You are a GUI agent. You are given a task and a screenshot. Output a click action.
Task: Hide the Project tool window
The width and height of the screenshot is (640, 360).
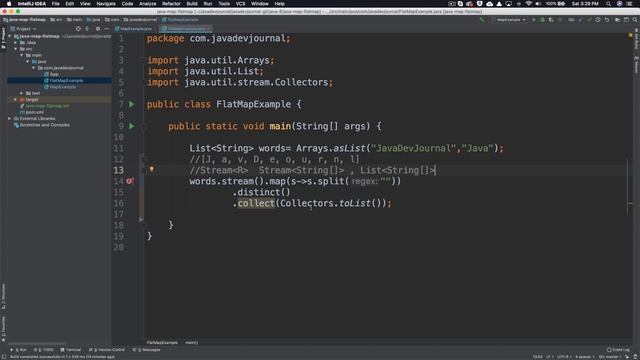(107, 29)
